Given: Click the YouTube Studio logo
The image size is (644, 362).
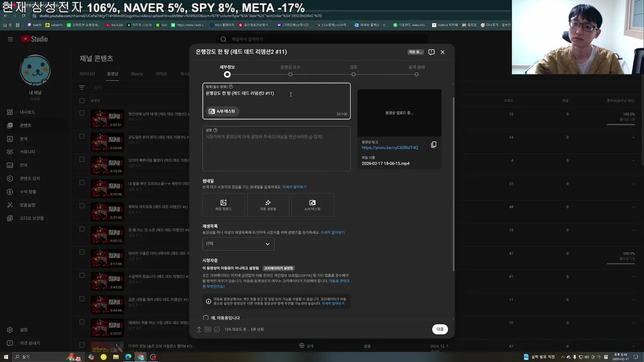Looking at the screenshot, I should tap(34, 39).
